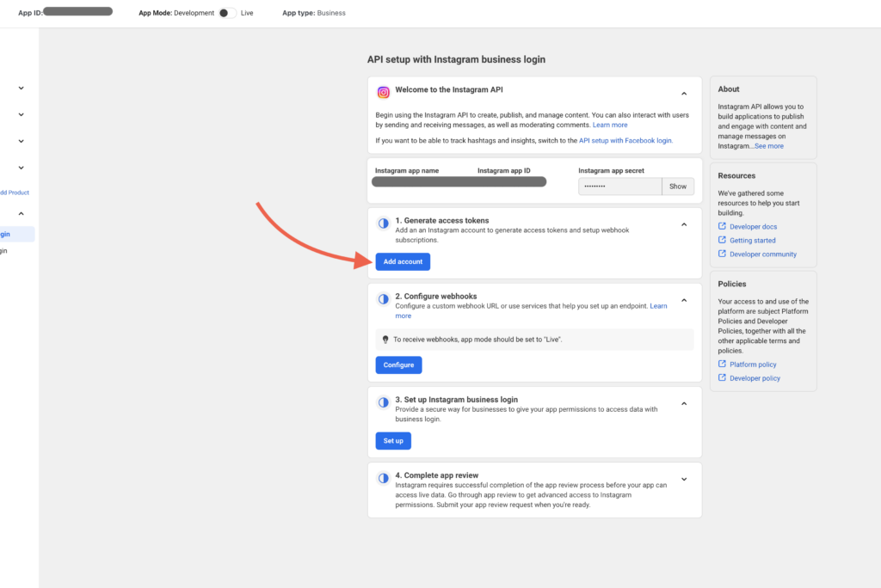Image resolution: width=881 pixels, height=588 pixels.
Task: Show the Instagram app secret
Action: [x=678, y=187]
